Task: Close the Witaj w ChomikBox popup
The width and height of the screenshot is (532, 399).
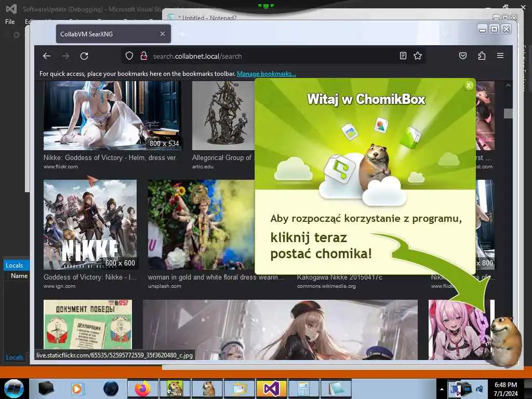Action: (x=469, y=86)
